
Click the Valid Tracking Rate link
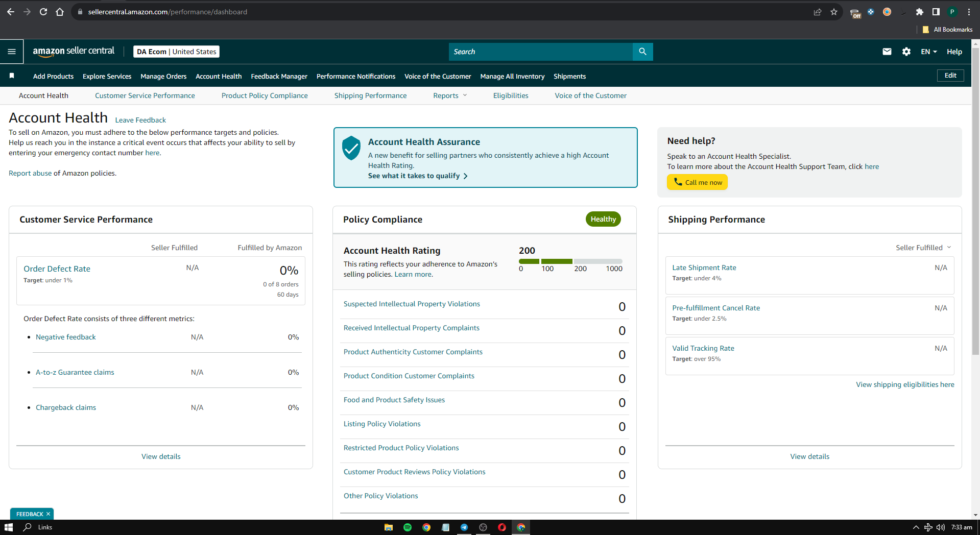pos(703,348)
